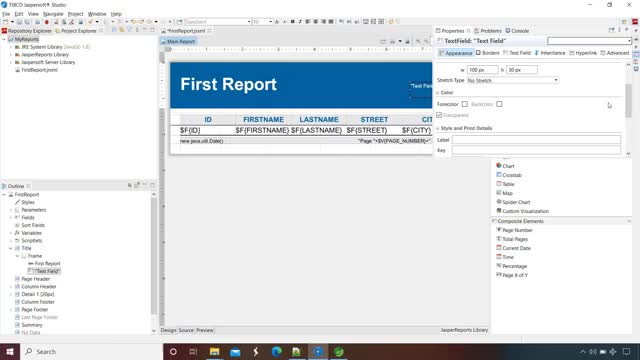Viewport: 640px width, 360px height.
Task: Select the Chart element in the palette
Action: point(505,166)
